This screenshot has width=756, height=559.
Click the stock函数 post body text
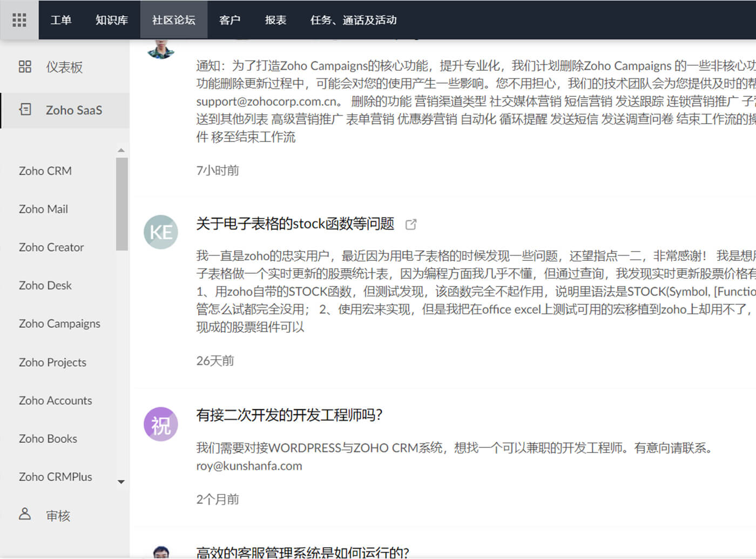point(476,291)
